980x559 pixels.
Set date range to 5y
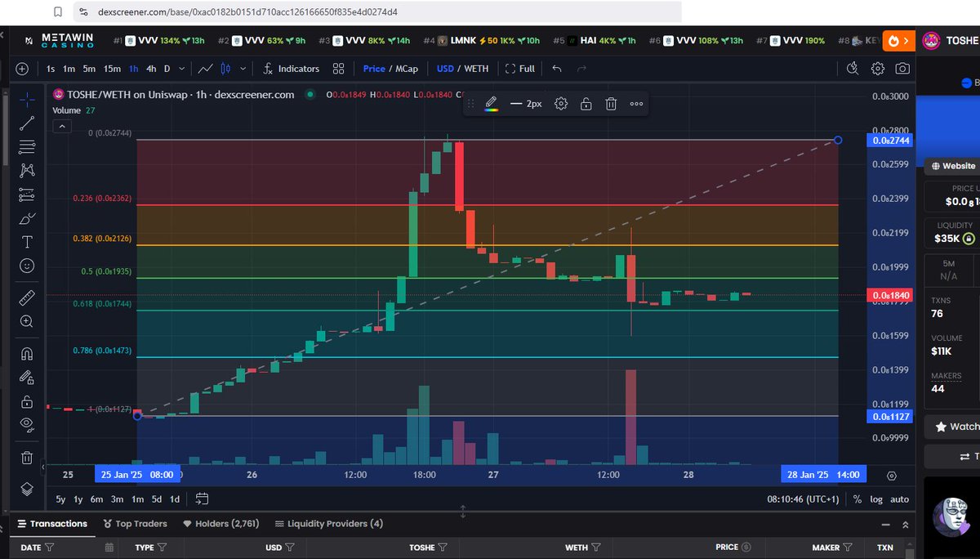(60, 499)
